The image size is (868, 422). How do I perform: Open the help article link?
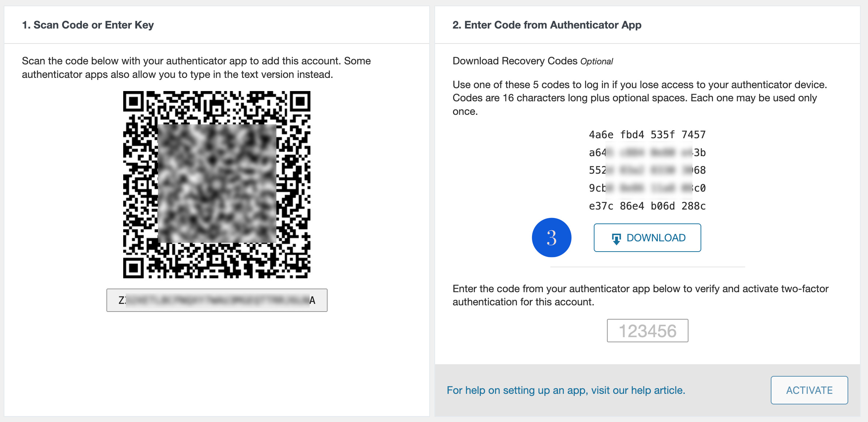pyautogui.click(x=566, y=390)
